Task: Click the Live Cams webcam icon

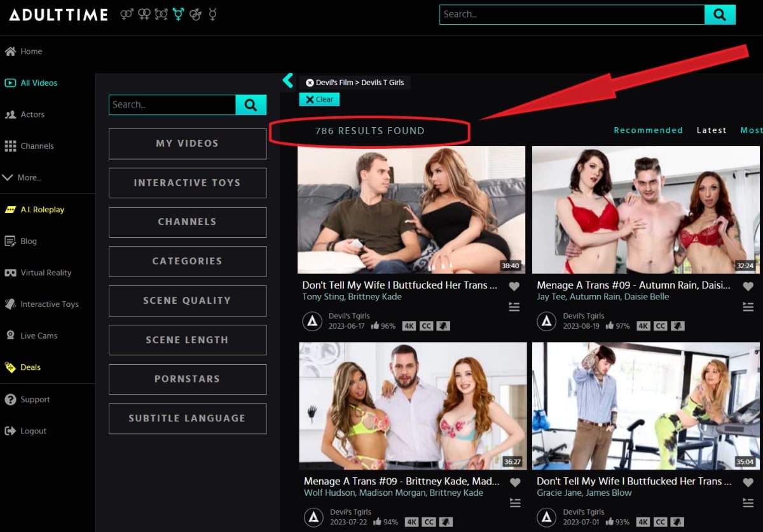Action: point(10,336)
